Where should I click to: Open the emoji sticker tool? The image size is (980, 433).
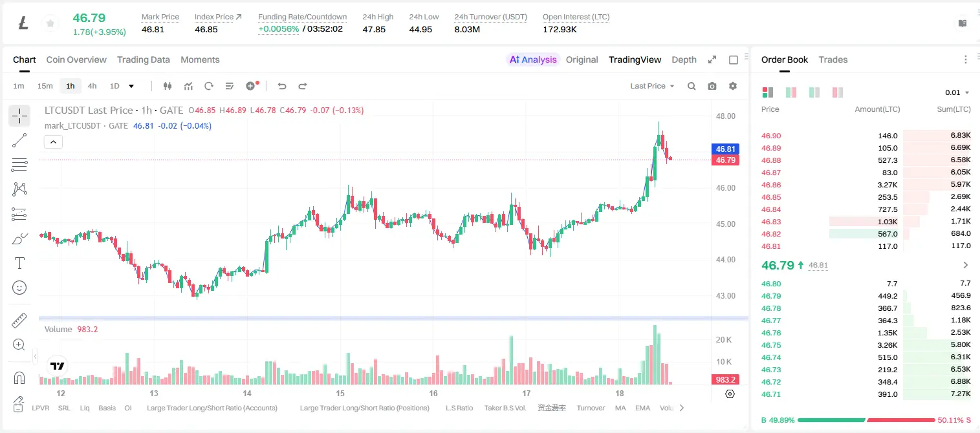point(19,288)
